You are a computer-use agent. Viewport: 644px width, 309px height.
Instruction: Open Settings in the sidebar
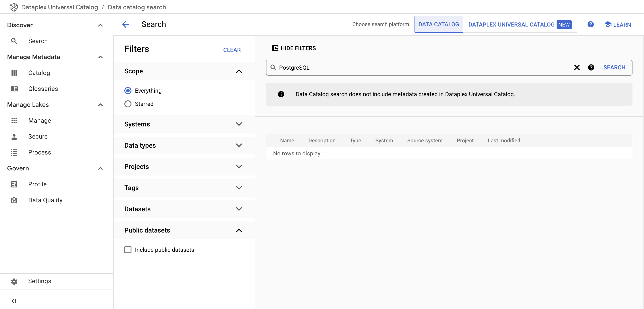tap(39, 281)
